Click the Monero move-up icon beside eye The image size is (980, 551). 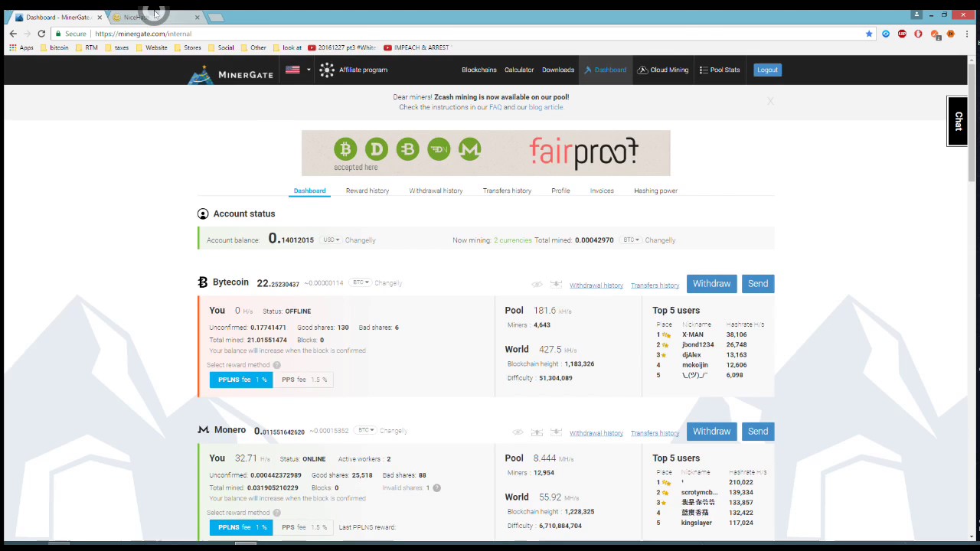click(x=537, y=432)
